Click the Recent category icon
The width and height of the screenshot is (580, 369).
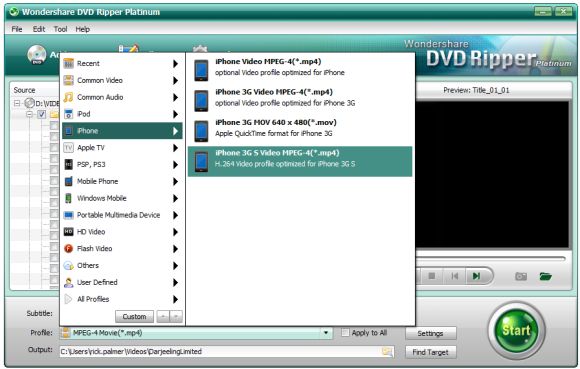[68, 64]
